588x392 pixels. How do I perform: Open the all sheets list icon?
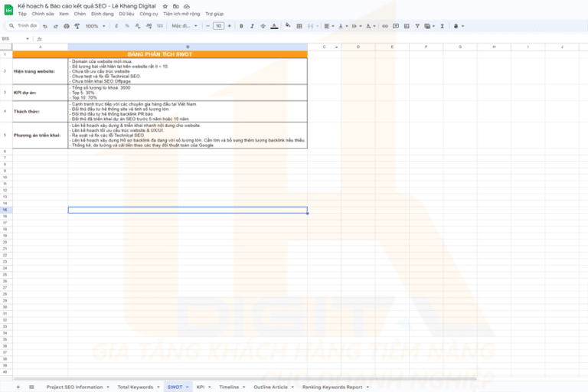click(31, 387)
